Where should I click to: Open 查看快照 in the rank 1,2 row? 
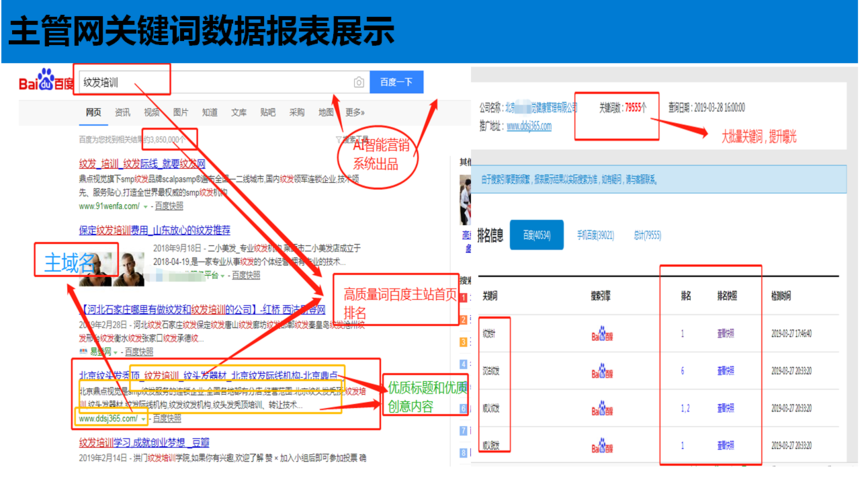click(725, 408)
